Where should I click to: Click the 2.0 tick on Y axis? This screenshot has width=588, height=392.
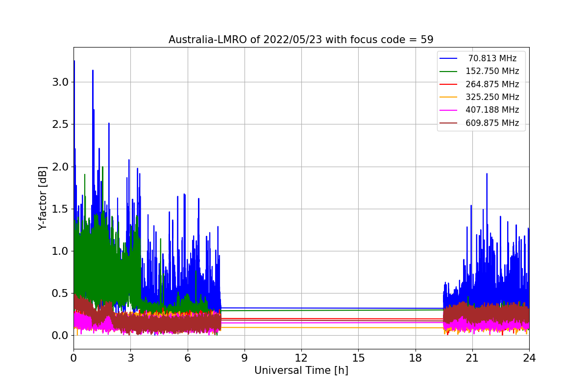click(60, 167)
